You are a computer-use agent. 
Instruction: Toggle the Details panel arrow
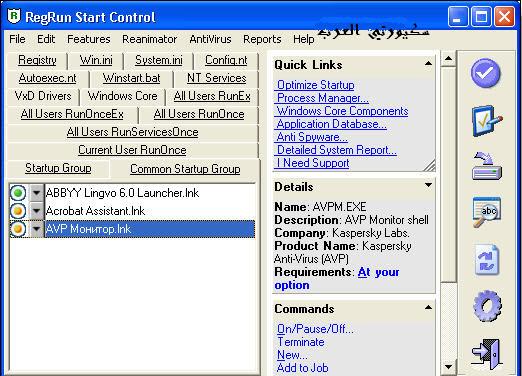[x=428, y=185]
